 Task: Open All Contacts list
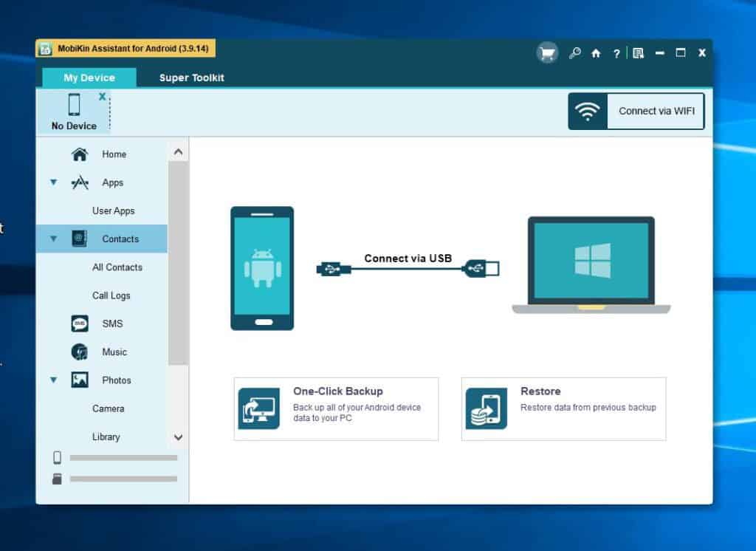tap(117, 267)
